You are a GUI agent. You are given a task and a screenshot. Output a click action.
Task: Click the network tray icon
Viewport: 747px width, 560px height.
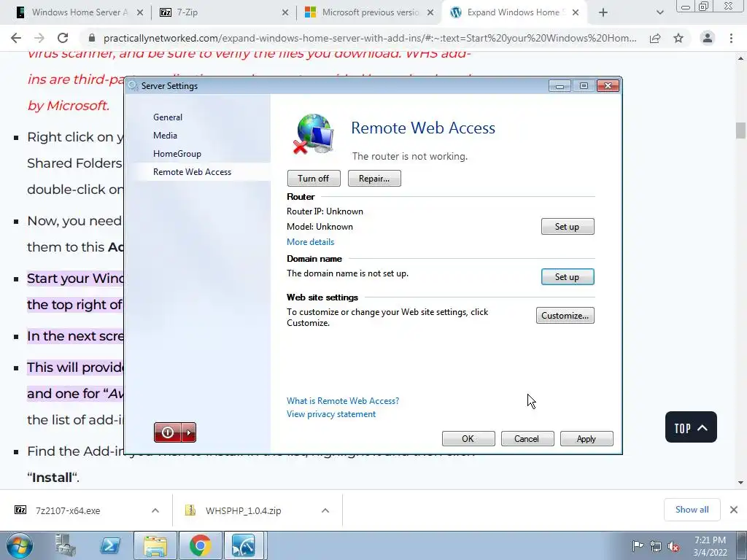656,546
